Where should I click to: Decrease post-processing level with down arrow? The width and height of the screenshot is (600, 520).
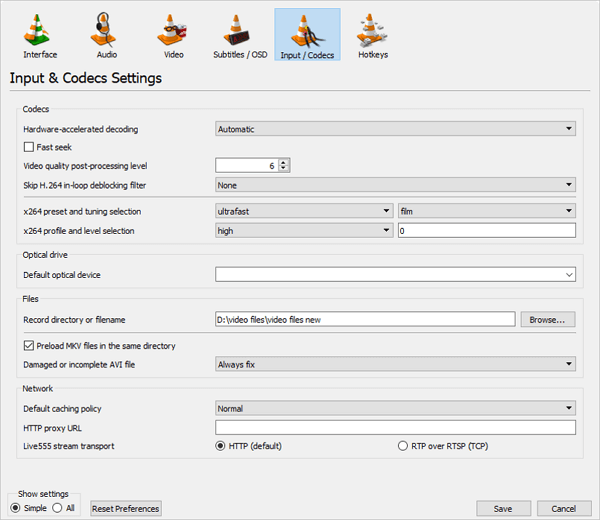(283, 168)
